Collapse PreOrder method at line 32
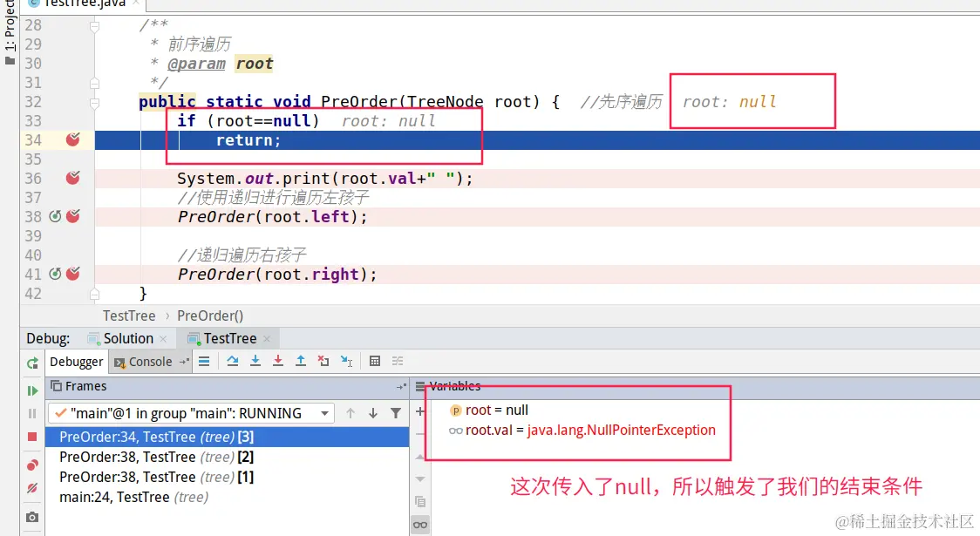Viewport: 980px width, 536px height. (x=94, y=103)
